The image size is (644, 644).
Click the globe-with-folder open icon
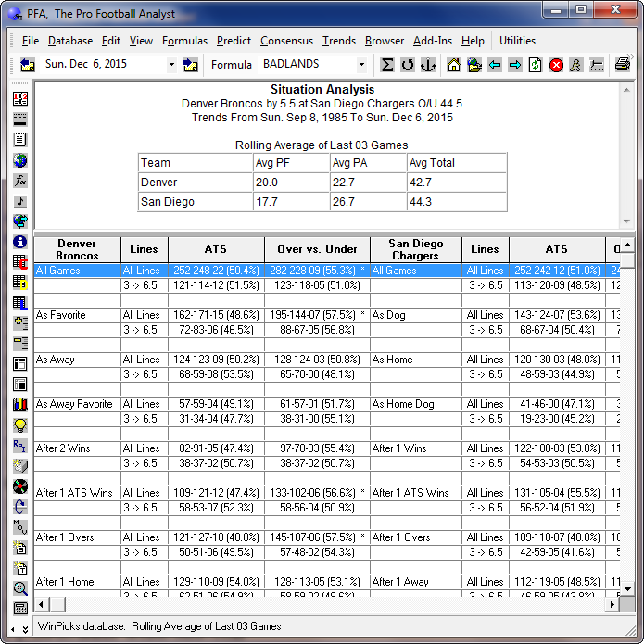[474, 65]
